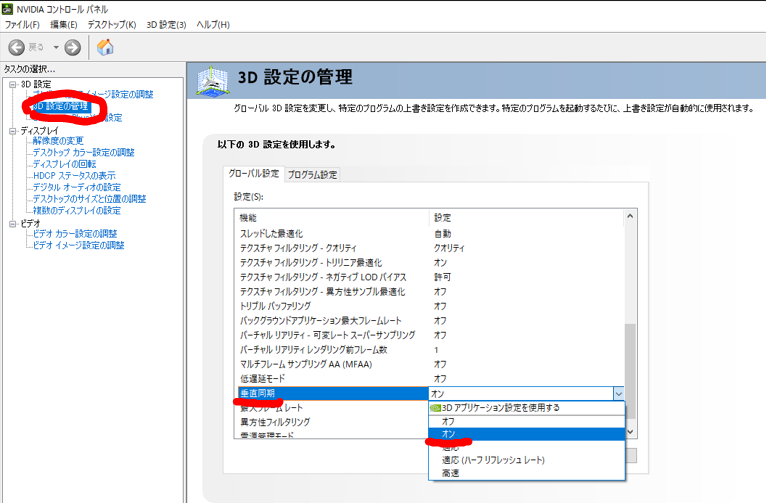Collapse the ディスプレイ tree node
The image size is (766, 503).
(13, 131)
